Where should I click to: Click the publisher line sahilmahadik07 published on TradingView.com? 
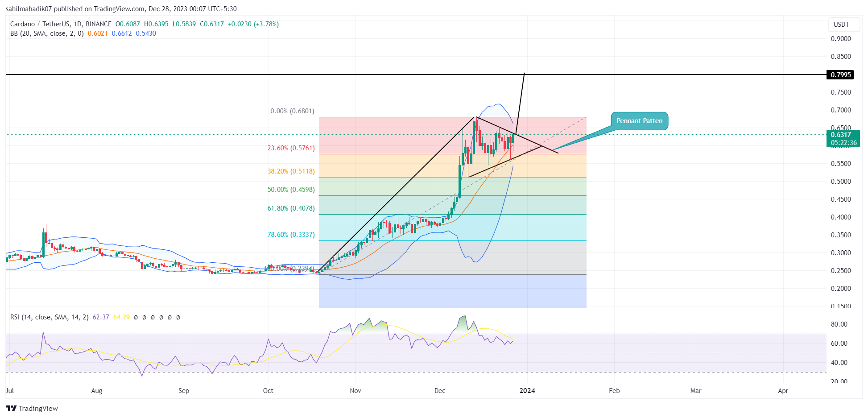click(x=121, y=8)
